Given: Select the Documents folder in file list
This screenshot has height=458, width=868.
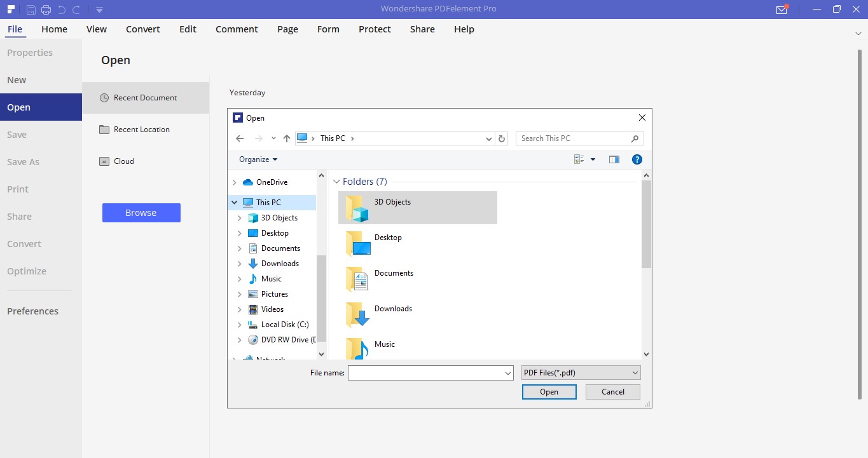Looking at the screenshot, I should tap(418, 279).
